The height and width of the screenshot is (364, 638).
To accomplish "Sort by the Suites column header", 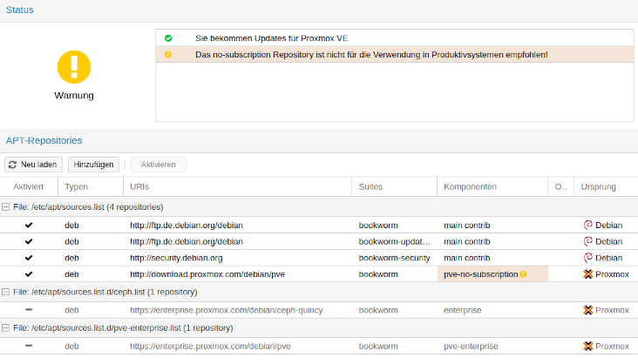I will click(392, 187).
